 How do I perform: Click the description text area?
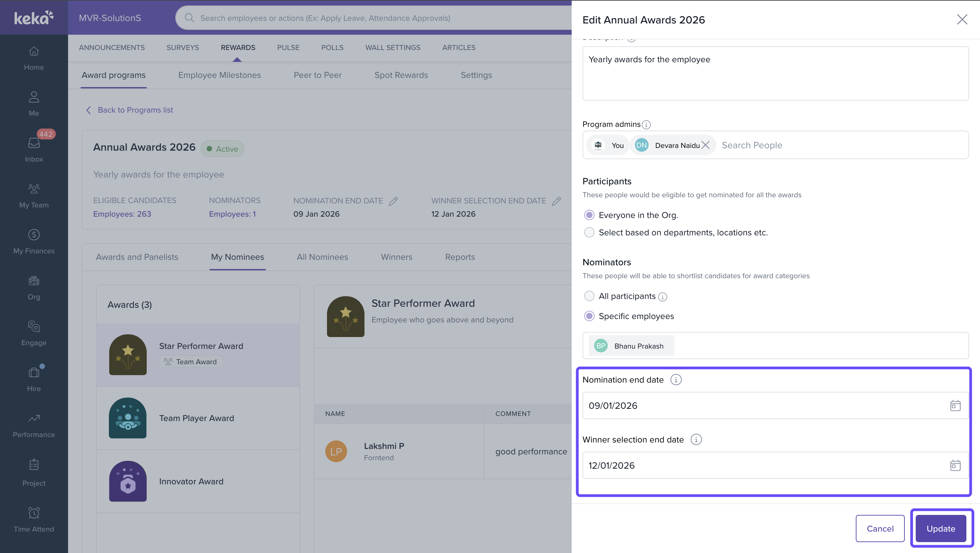[775, 74]
